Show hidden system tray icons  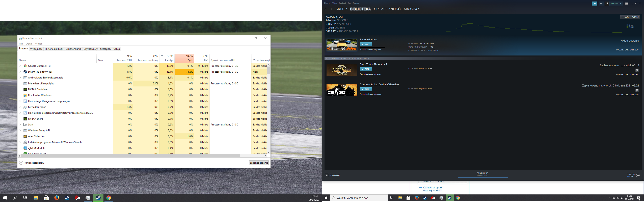tap(610, 198)
